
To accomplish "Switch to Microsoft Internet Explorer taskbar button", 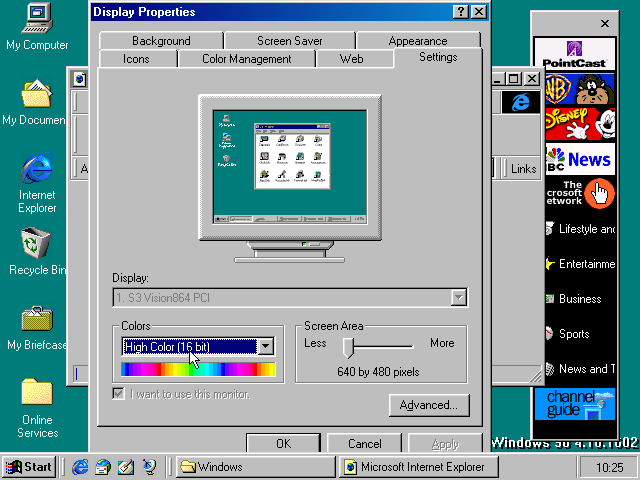I will coord(419,467).
